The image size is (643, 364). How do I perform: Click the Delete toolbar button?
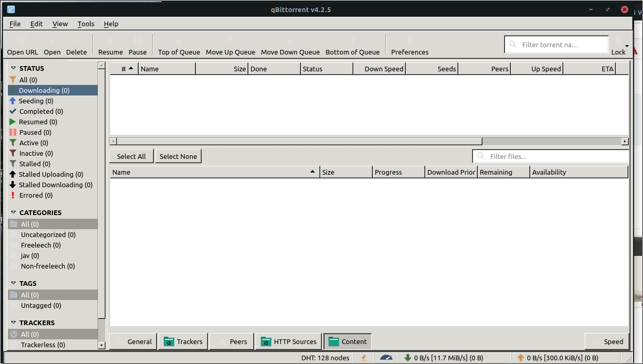pyautogui.click(x=77, y=46)
